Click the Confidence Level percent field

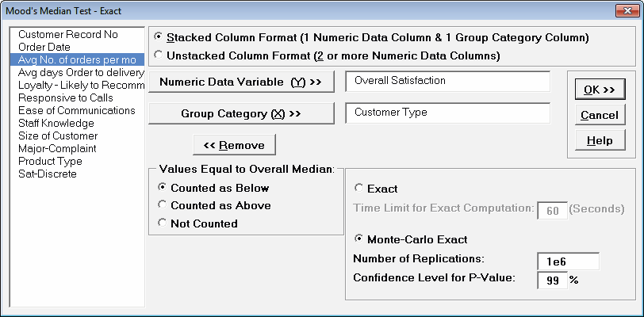point(552,281)
